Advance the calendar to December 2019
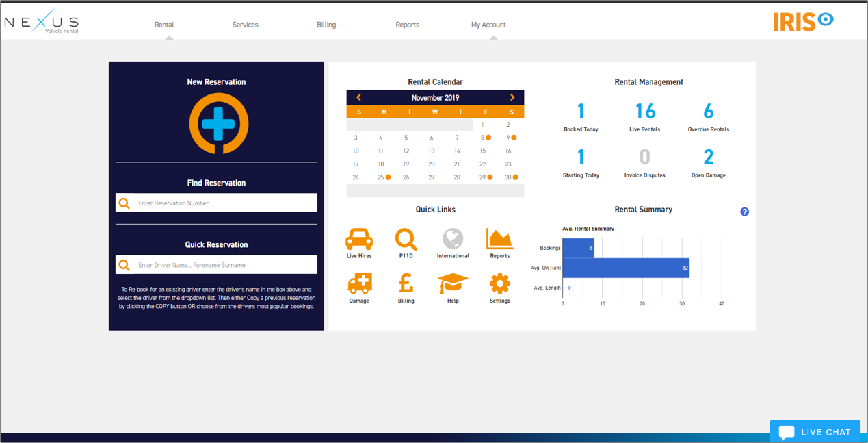The height and width of the screenshot is (443, 868). [x=512, y=97]
